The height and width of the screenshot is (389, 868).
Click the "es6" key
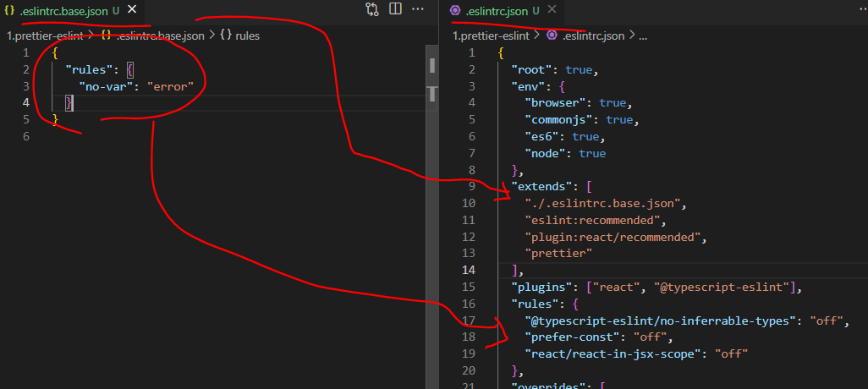(544, 137)
